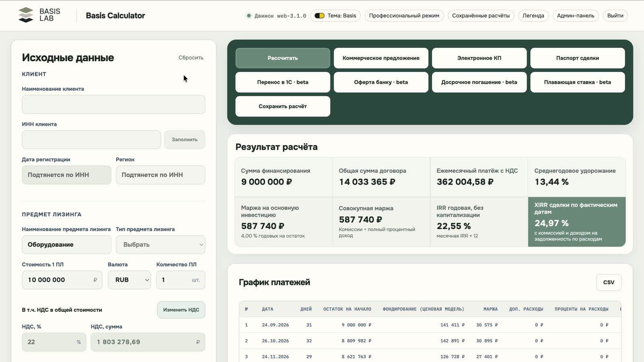This screenshot has height=362, width=644.
Task: Open Коммерческое предложение
Action: click(381, 58)
